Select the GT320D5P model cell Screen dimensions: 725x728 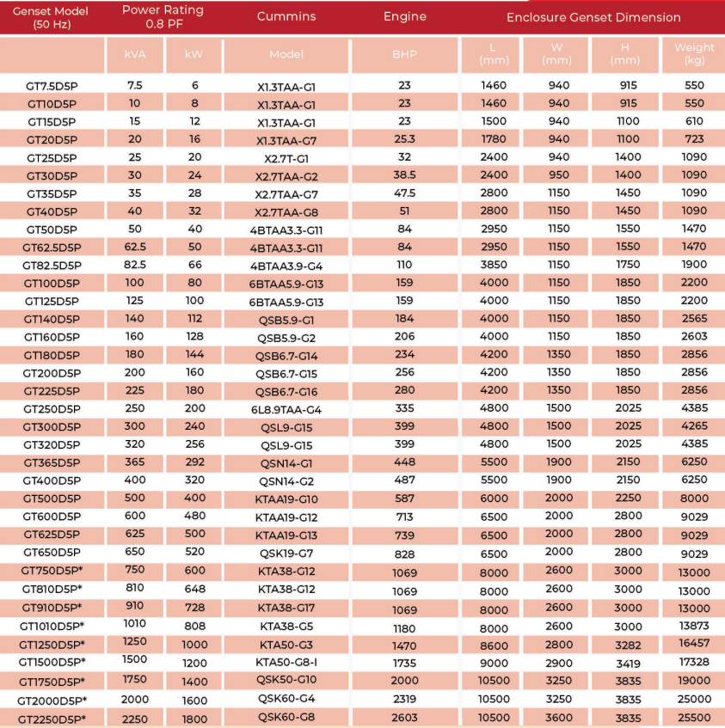pyautogui.click(x=52, y=444)
